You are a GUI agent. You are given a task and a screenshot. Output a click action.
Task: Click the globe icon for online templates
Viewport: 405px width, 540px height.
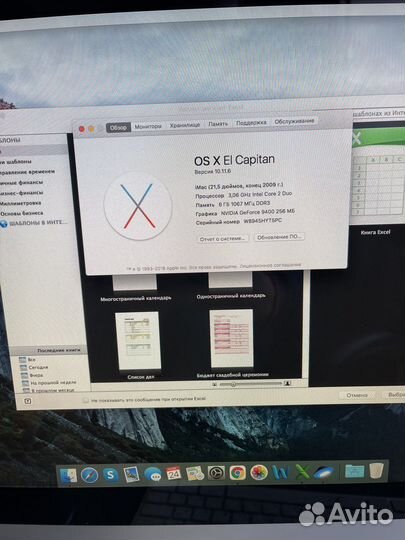[4, 224]
